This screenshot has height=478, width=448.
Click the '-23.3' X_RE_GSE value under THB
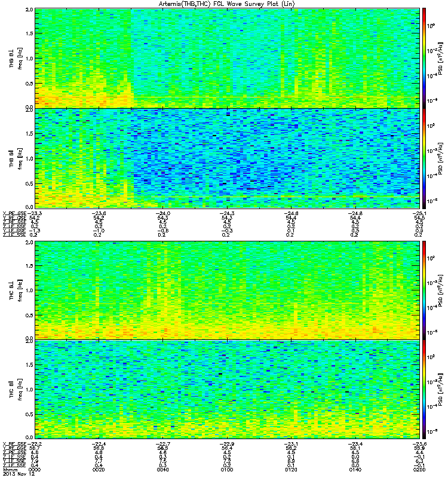coord(35,213)
